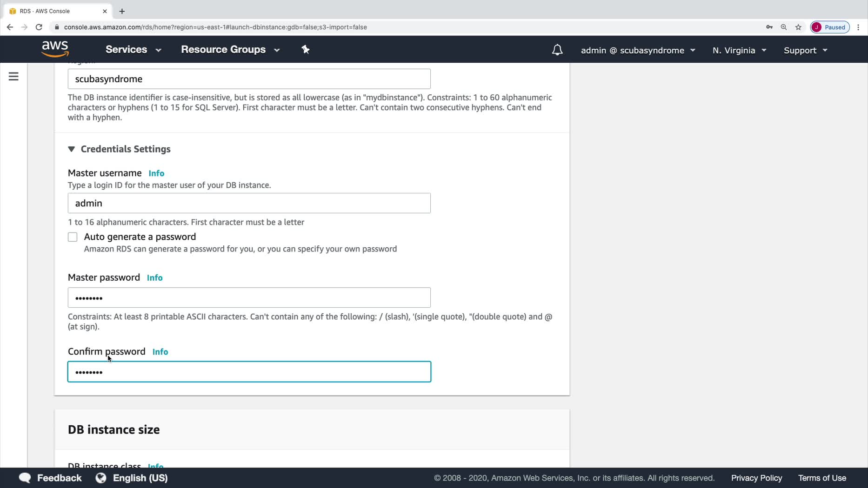This screenshot has height=488, width=868.
Task: Click Info link next to Master username
Action: [x=156, y=173]
